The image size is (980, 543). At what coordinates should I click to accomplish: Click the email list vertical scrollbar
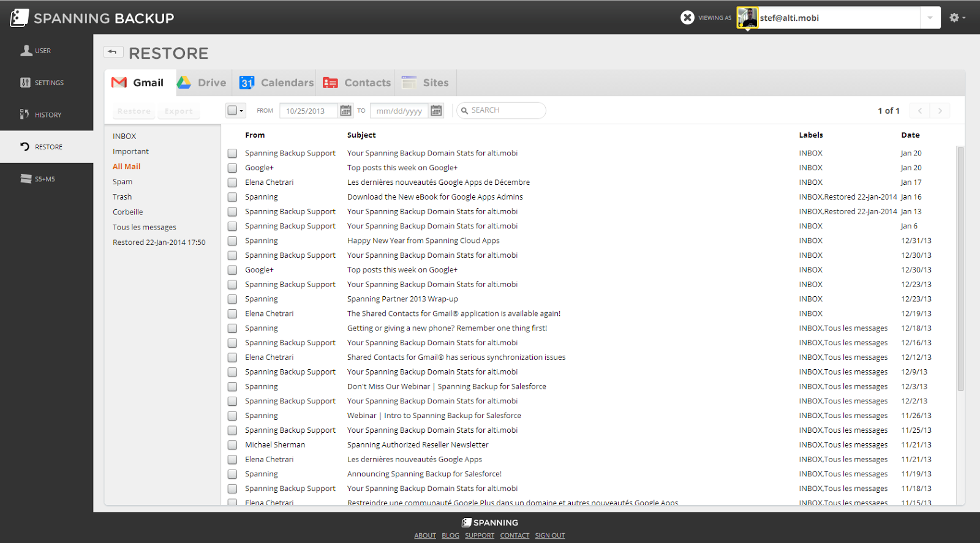point(960,268)
